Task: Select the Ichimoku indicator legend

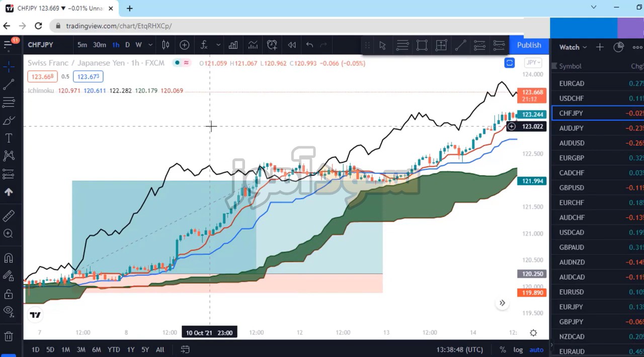Action: (x=41, y=91)
